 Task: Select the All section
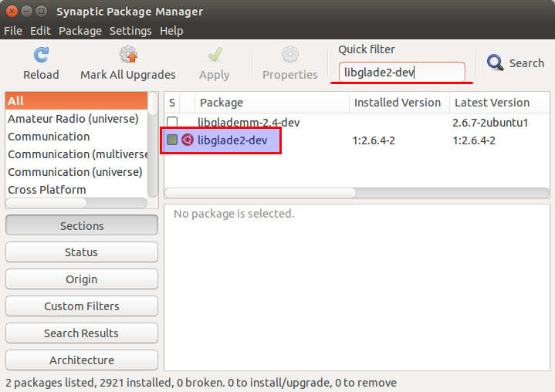[76, 101]
